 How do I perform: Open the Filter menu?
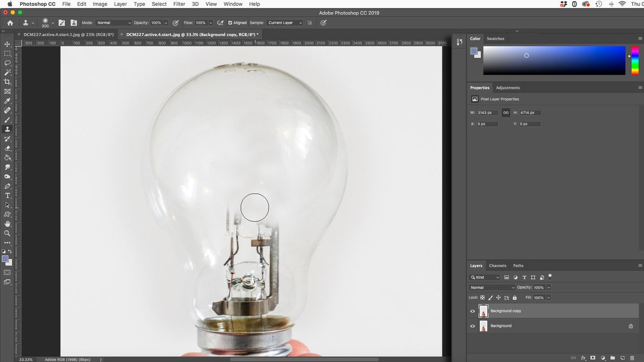tap(179, 4)
